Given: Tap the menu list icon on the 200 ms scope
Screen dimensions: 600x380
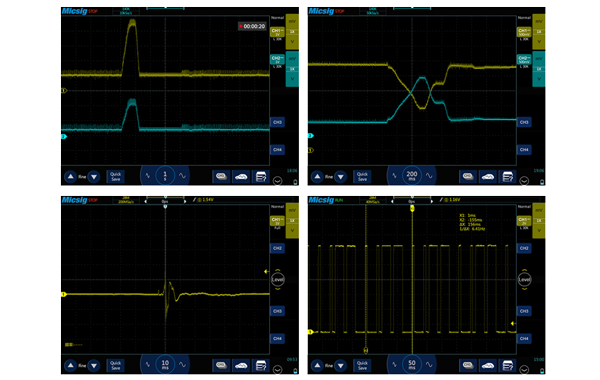Looking at the screenshot, I should tap(507, 176).
